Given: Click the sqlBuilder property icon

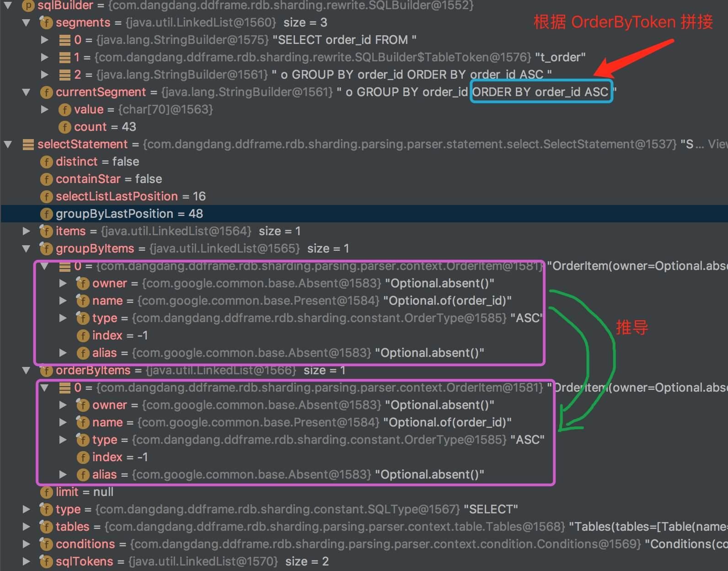Looking at the screenshot, I should 28,5.
